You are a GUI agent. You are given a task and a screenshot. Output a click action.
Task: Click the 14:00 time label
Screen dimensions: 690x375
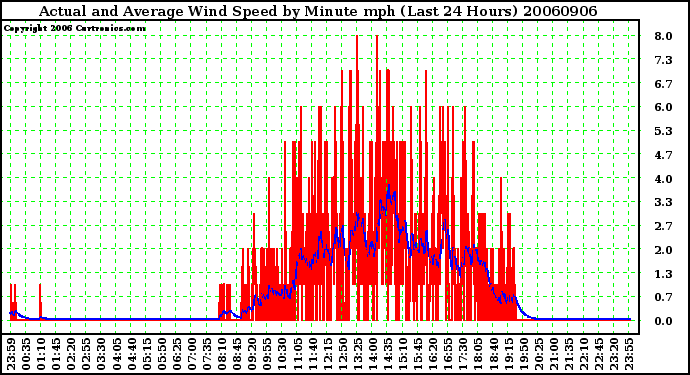pos(372,354)
